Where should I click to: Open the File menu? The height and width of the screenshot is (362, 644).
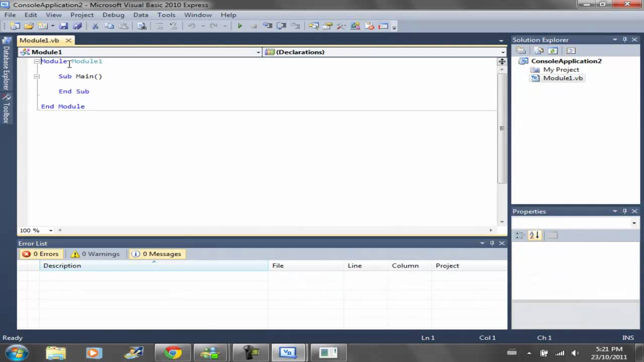click(10, 15)
